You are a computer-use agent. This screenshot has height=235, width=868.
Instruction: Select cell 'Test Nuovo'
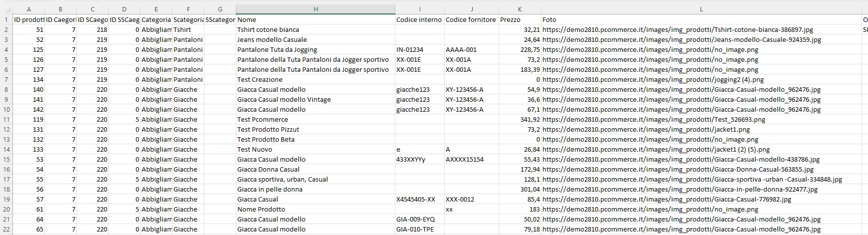coord(316,149)
